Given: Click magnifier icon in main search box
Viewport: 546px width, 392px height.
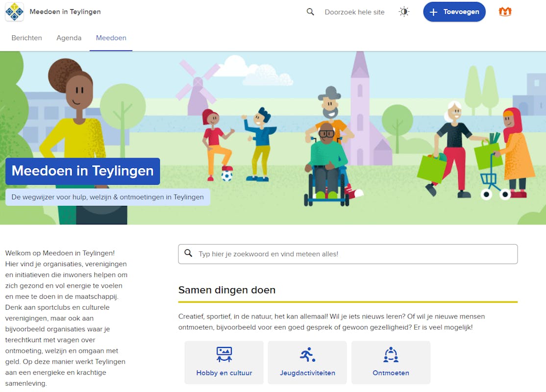Looking at the screenshot, I should click(x=188, y=253).
